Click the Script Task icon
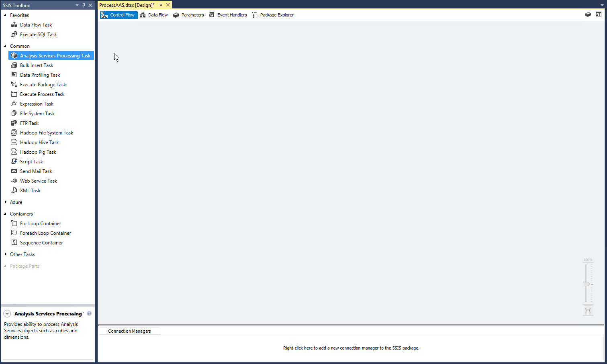 pos(14,161)
